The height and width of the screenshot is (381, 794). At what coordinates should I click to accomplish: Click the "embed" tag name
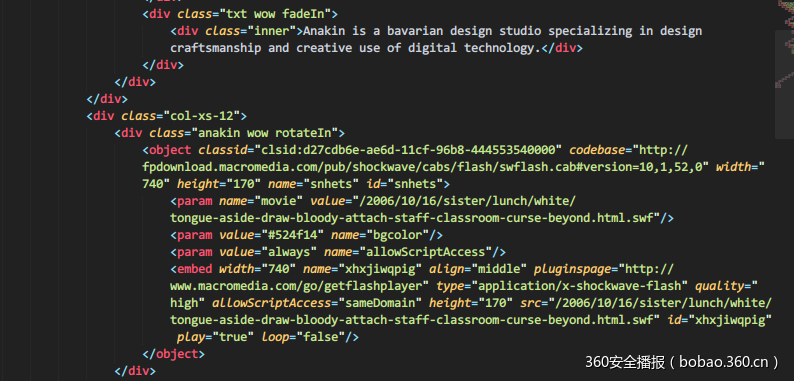click(x=195, y=269)
